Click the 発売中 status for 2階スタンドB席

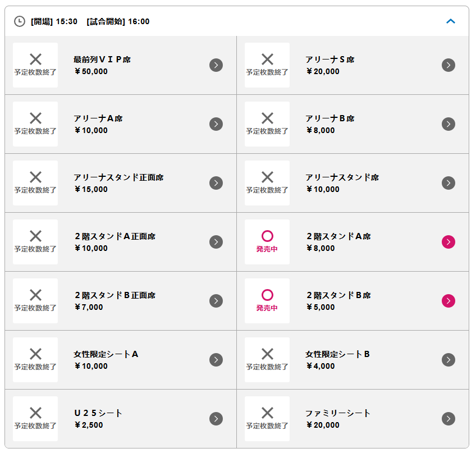coord(267,301)
